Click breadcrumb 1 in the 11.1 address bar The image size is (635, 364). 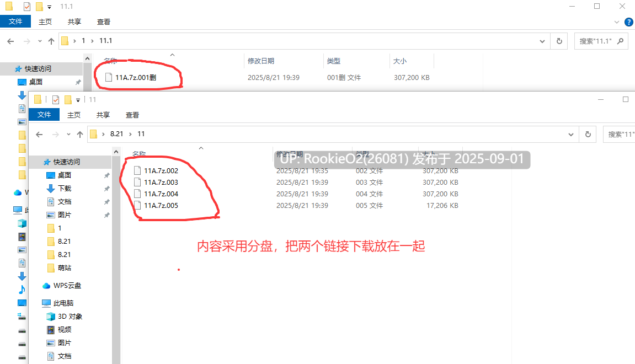(83, 41)
